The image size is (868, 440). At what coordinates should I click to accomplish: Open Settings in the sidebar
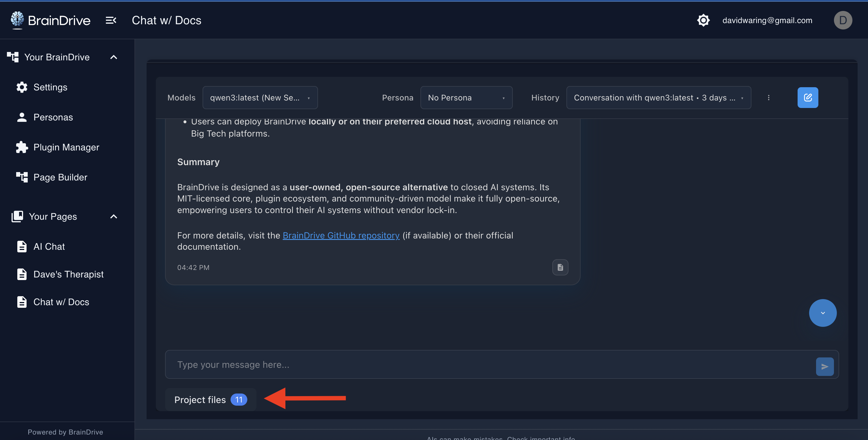tap(50, 87)
